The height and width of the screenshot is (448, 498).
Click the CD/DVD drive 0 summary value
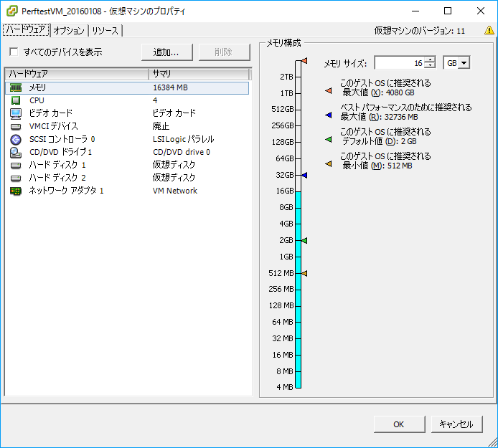point(182,152)
